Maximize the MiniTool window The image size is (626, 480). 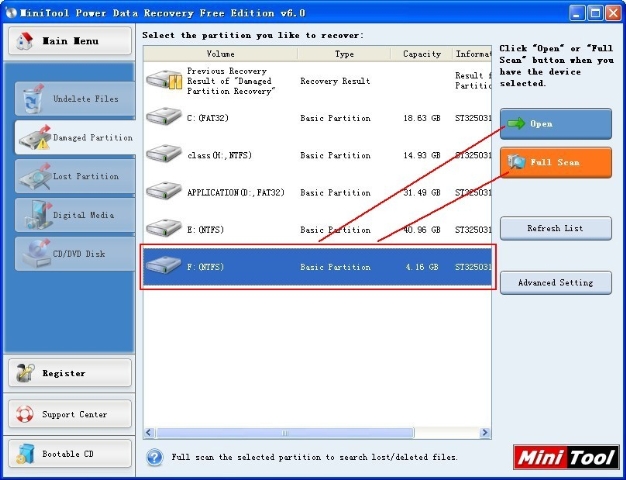click(595, 13)
